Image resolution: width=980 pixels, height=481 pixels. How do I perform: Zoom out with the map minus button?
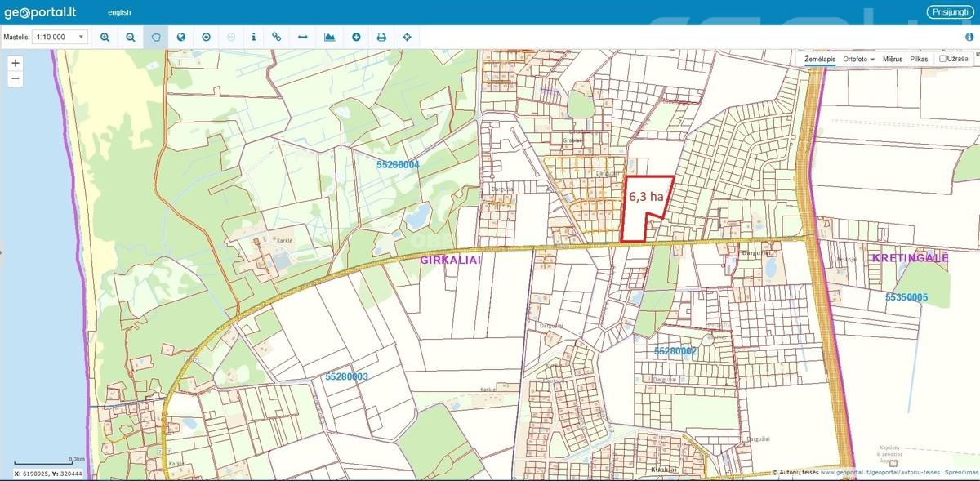16,79
